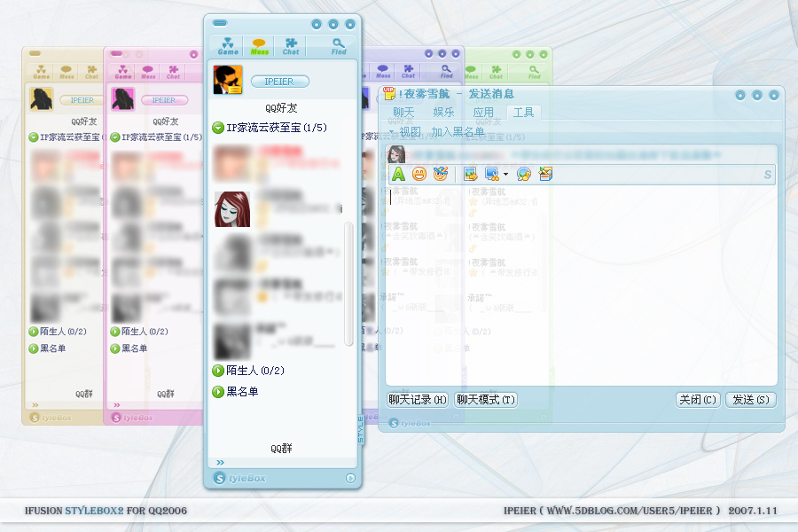Click the blue panel contact list scrollbar
The image size is (798, 532).
(x=348, y=284)
